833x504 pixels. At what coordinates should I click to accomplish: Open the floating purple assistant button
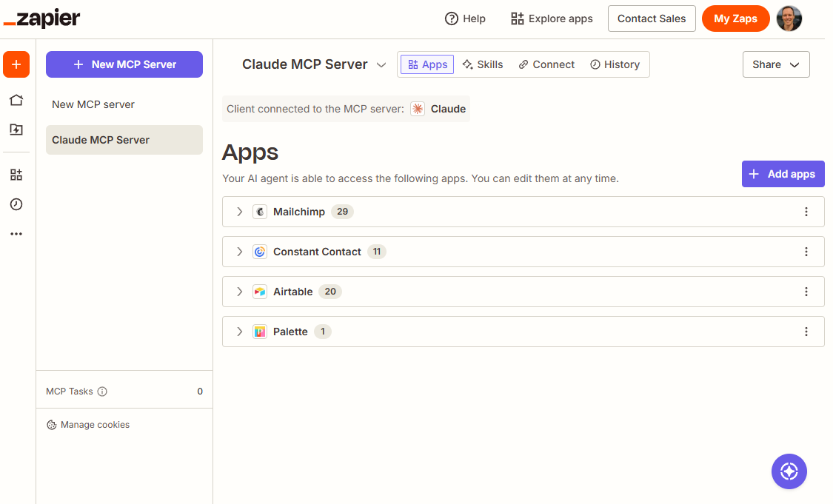(x=789, y=471)
